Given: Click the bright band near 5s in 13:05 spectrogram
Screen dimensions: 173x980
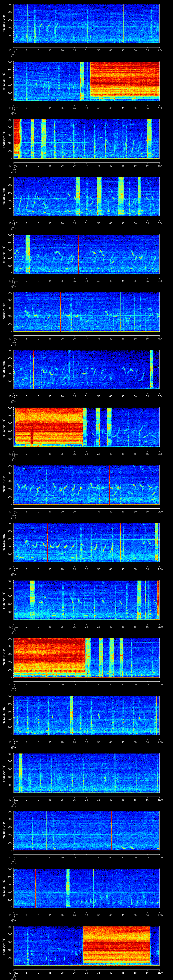Looking at the screenshot, I should [x=27, y=254].
